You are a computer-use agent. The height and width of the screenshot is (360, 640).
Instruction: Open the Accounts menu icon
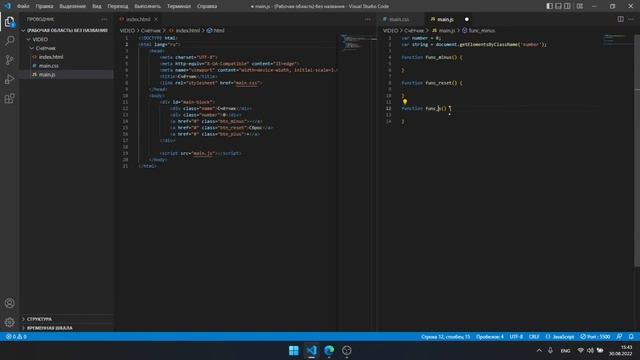(9, 303)
